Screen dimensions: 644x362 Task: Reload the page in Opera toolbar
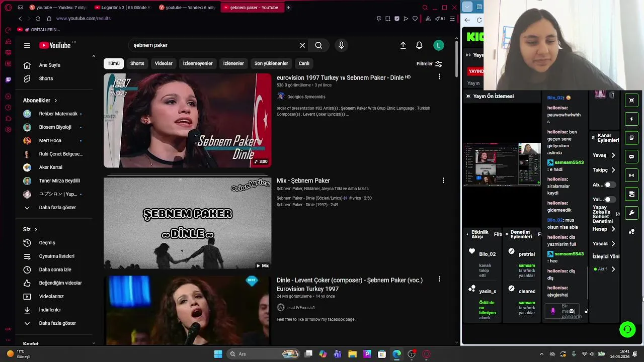pyautogui.click(x=38, y=19)
